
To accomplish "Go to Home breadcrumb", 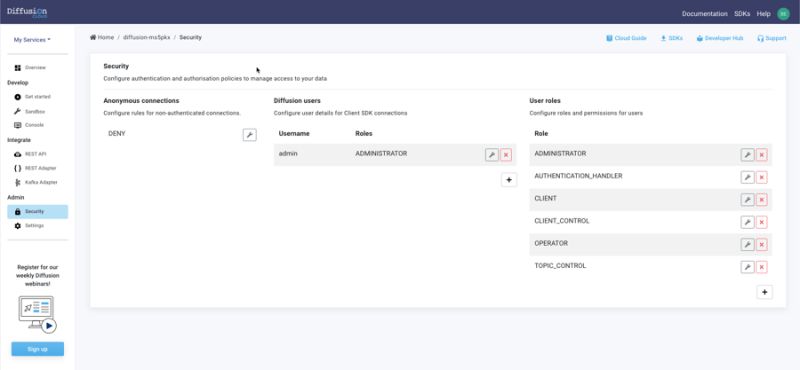I will [102, 37].
